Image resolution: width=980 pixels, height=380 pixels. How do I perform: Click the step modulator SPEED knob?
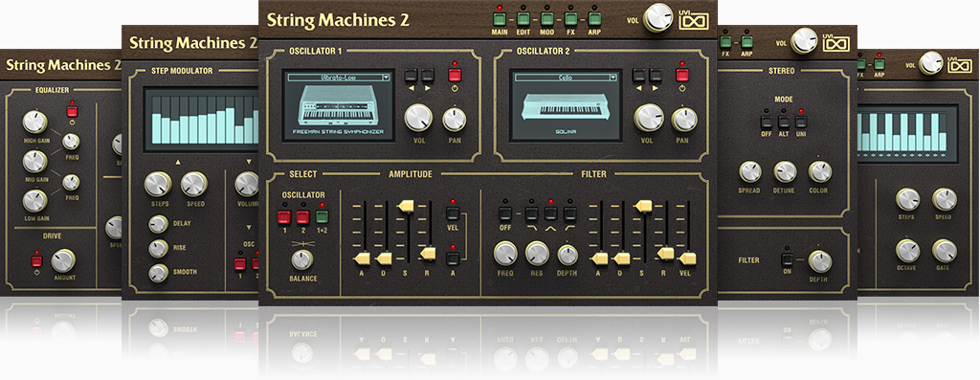tap(194, 184)
